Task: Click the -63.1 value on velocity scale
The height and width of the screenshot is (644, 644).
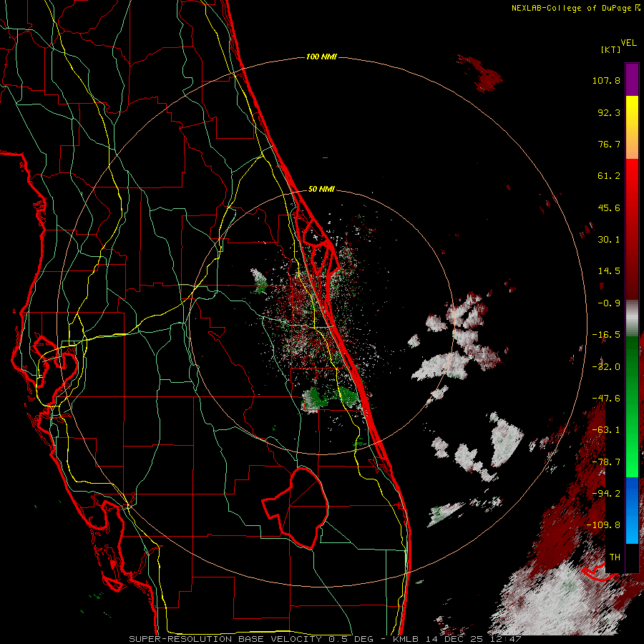Action: click(606, 430)
